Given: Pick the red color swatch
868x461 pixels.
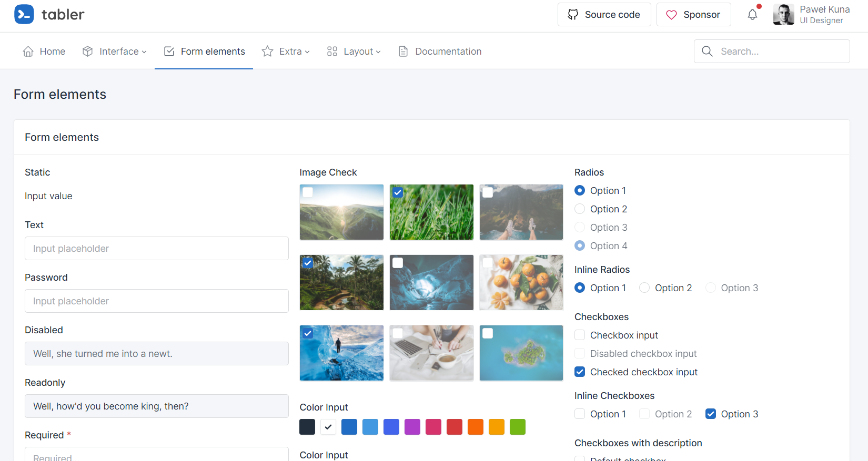Looking at the screenshot, I should (x=455, y=427).
